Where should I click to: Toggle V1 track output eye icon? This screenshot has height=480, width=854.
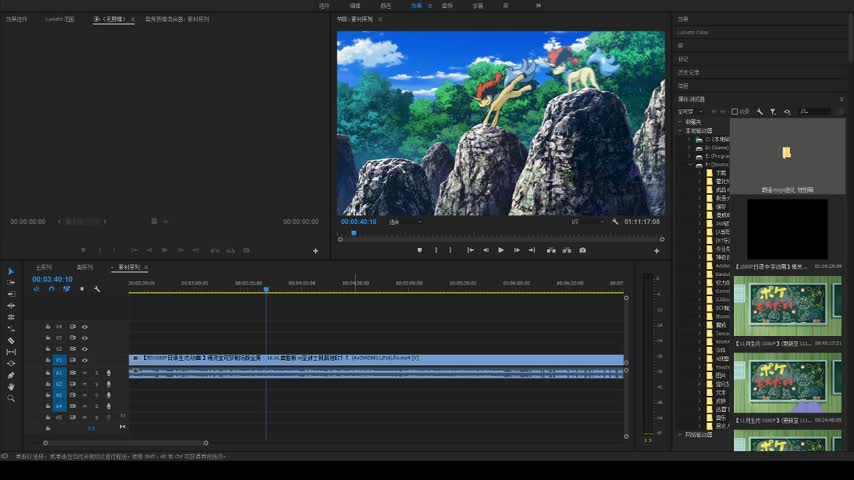tap(84, 360)
